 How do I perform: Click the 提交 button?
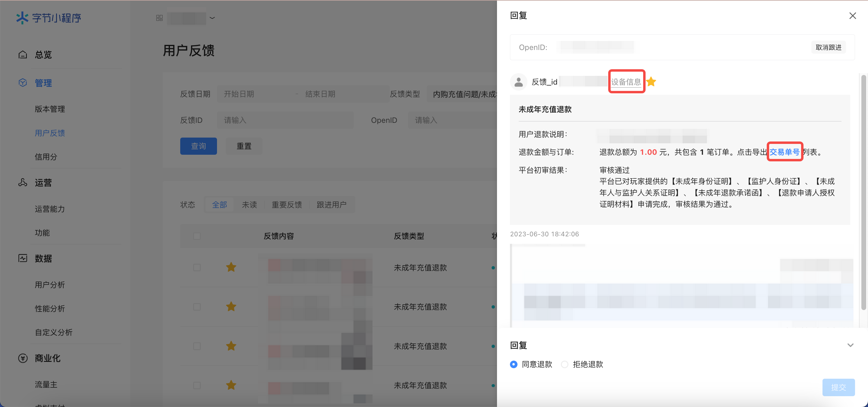[838, 387]
